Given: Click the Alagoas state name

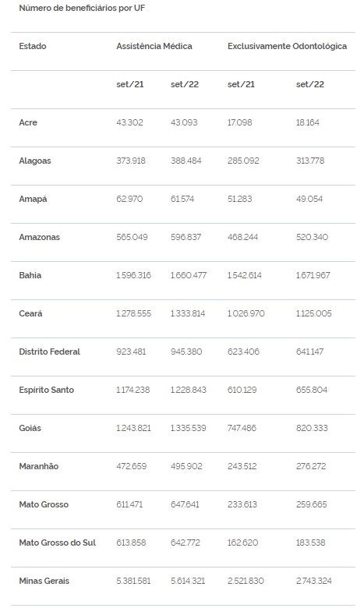Looking at the screenshot, I should tap(35, 161).
